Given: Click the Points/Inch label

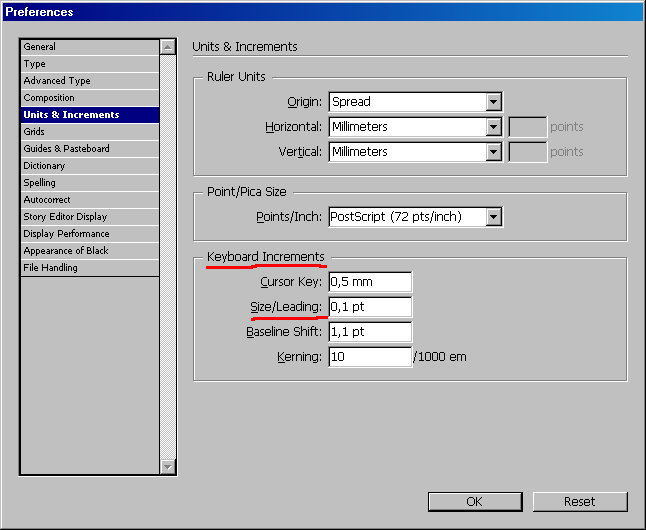Looking at the screenshot, I should [x=289, y=216].
